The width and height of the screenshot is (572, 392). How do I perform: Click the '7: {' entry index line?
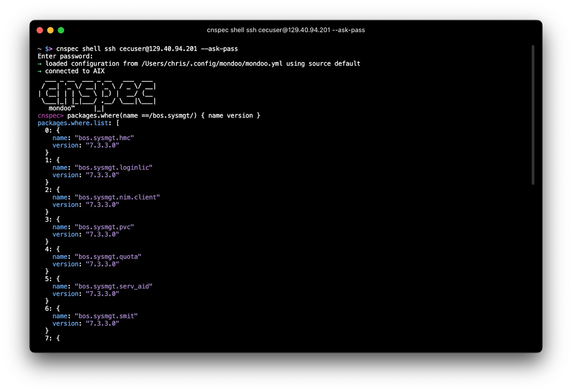click(x=53, y=338)
